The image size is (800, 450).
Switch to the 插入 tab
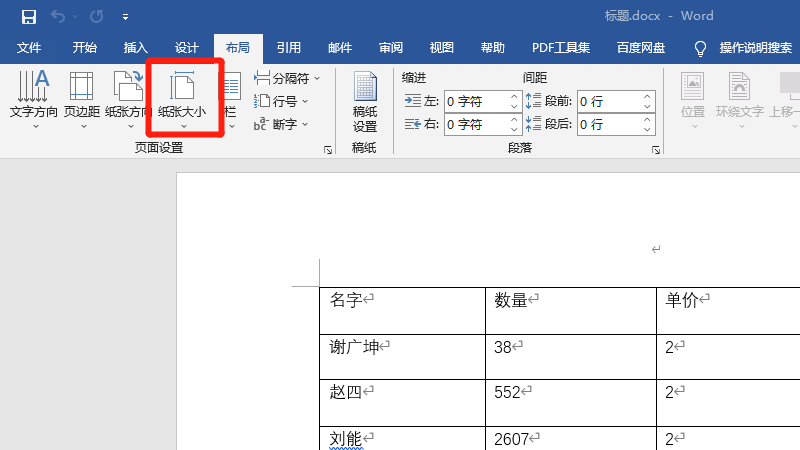point(135,48)
